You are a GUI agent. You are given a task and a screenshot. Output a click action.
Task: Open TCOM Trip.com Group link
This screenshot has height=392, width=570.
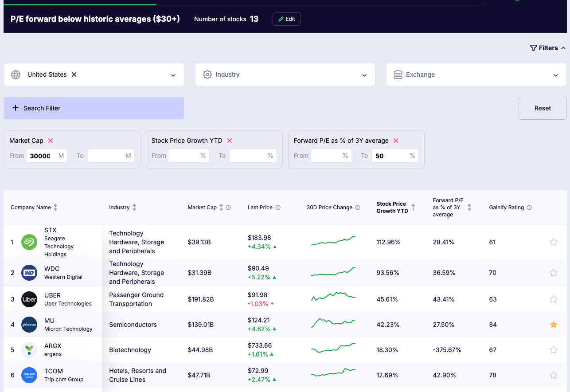click(x=64, y=375)
